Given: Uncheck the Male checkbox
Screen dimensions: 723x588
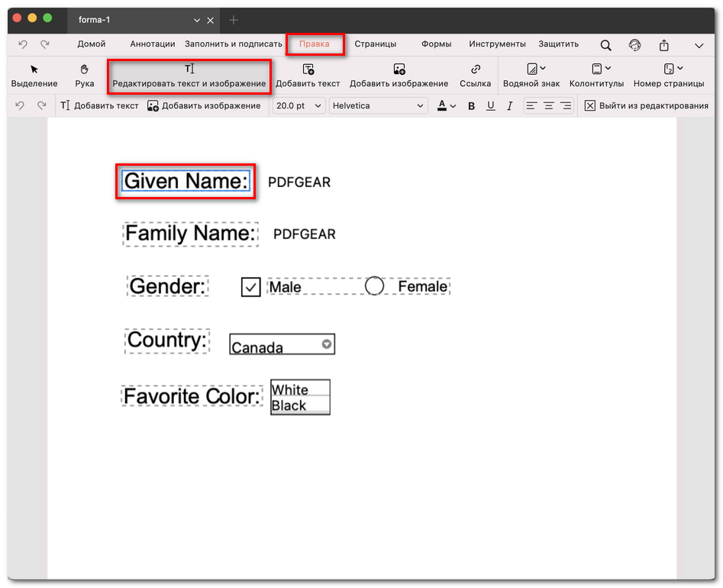Looking at the screenshot, I should tap(250, 287).
